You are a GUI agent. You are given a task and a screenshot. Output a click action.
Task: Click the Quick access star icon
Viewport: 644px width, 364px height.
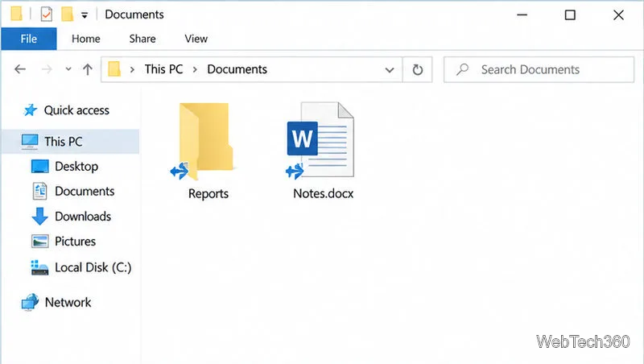coord(31,110)
